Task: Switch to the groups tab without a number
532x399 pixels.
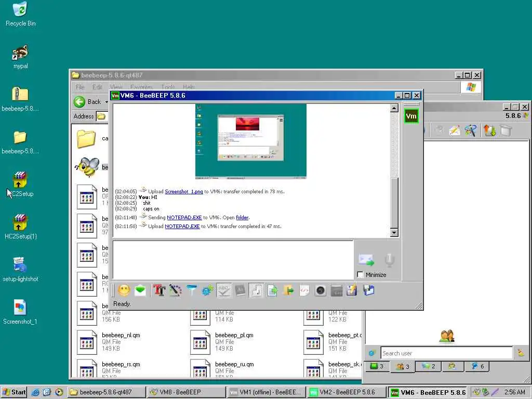Action: (452, 366)
